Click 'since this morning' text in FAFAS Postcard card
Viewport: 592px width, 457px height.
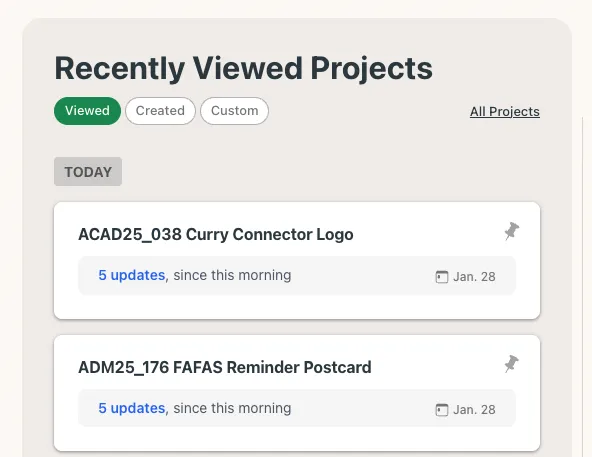click(x=232, y=408)
